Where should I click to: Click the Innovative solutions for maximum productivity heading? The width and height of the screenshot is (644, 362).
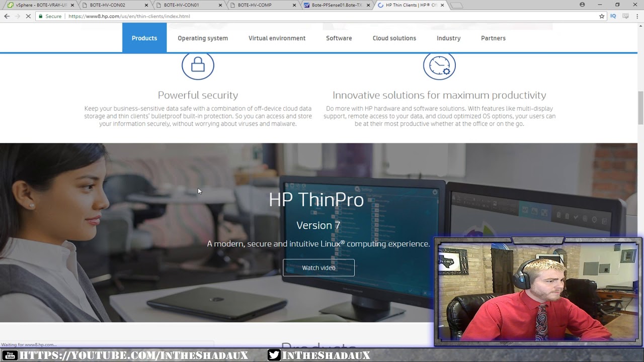(x=439, y=95)
